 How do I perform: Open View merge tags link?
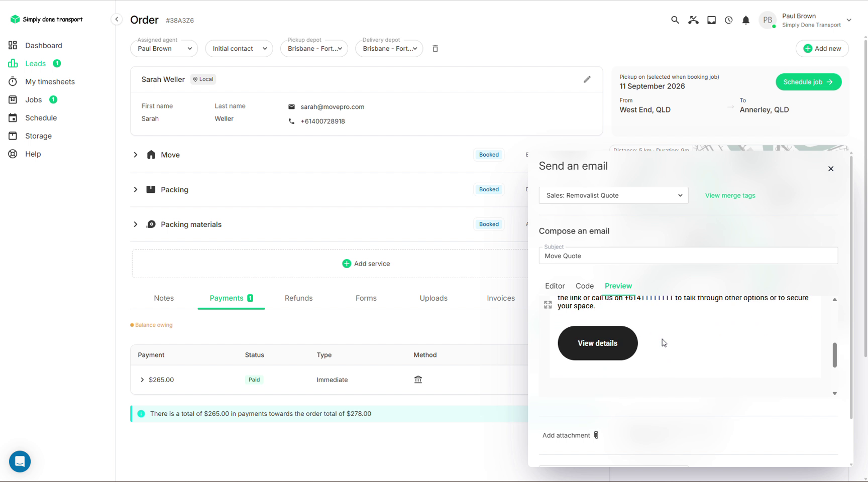(x=730, y=195)
